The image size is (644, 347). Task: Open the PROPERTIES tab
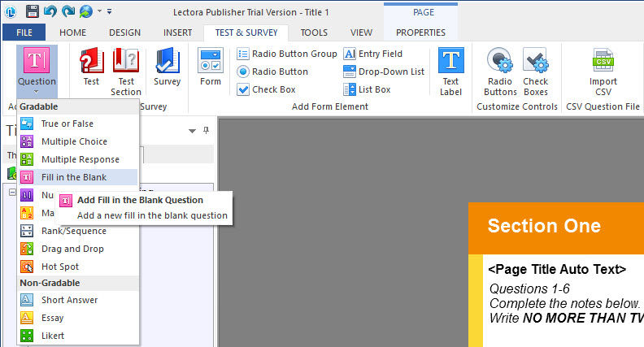[420, 33]
